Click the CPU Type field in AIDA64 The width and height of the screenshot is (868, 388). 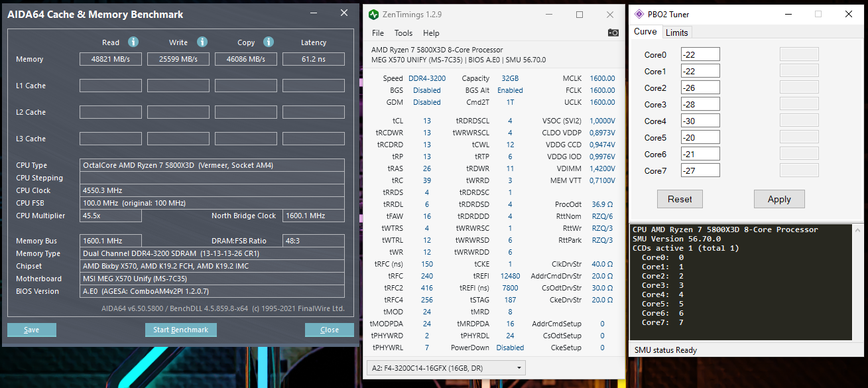point(212,165)
